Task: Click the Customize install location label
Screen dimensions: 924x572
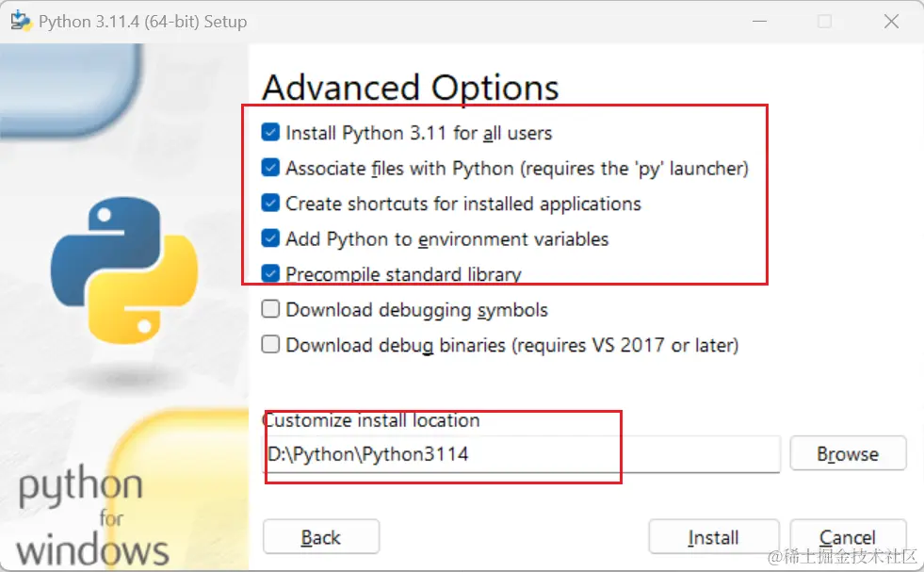Action: (373, 420)
